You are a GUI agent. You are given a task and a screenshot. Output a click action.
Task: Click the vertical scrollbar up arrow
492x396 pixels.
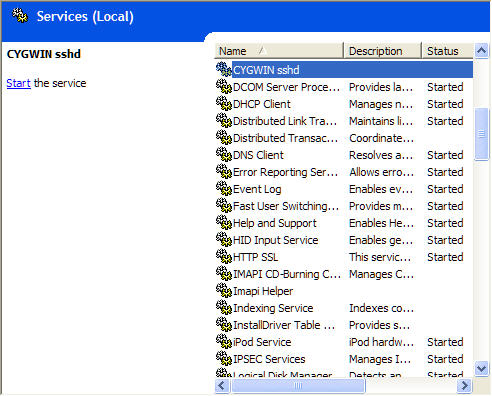(481, 51)
